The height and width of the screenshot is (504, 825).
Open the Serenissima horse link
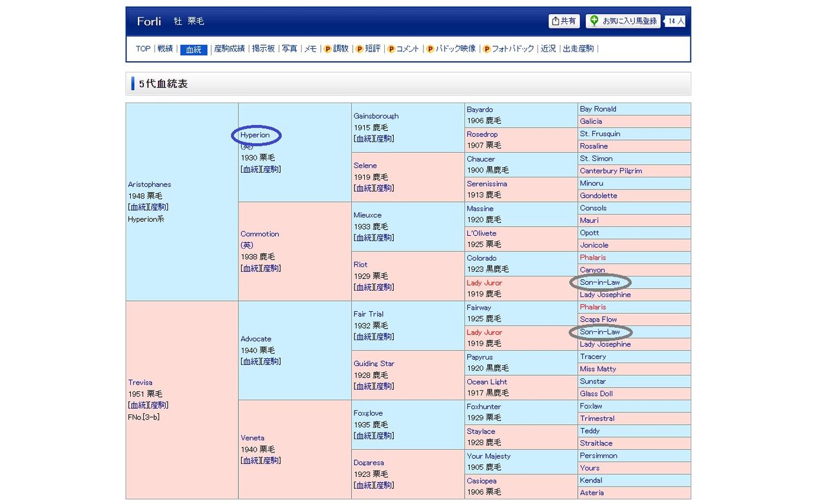coord(487,184)
